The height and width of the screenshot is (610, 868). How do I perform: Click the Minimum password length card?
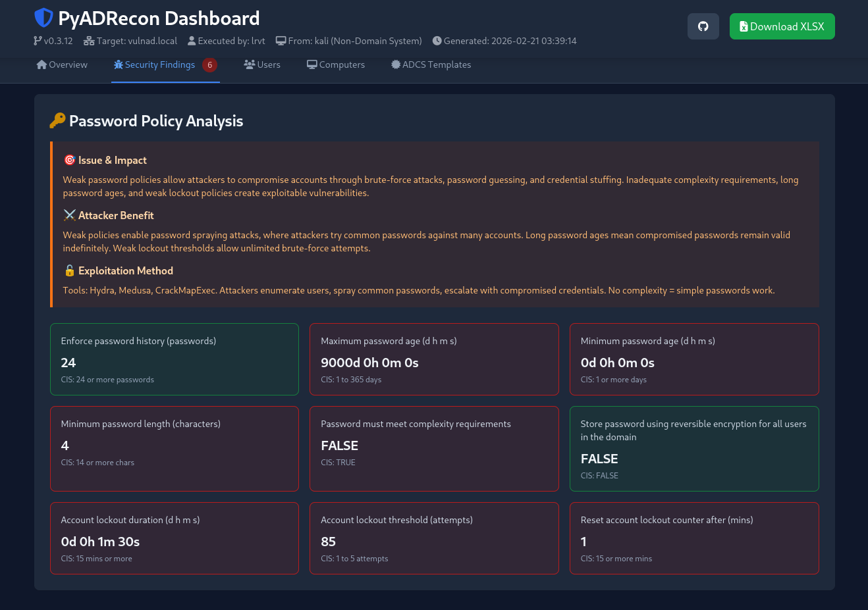tap(175, 449)
